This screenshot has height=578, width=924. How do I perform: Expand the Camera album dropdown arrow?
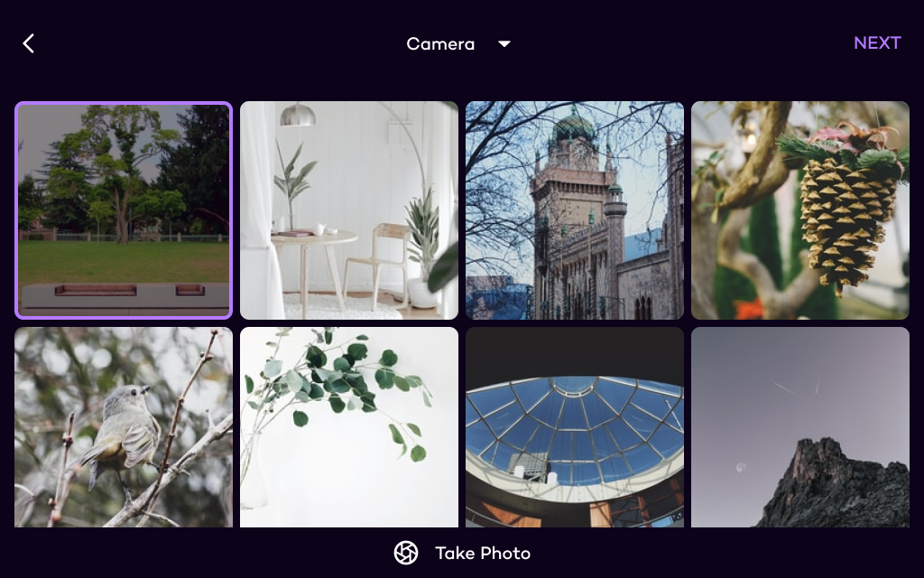click(x=504, y=43)
